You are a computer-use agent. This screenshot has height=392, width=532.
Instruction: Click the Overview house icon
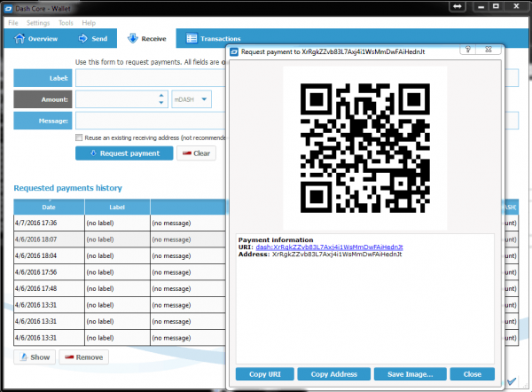[x=20, y=38]
